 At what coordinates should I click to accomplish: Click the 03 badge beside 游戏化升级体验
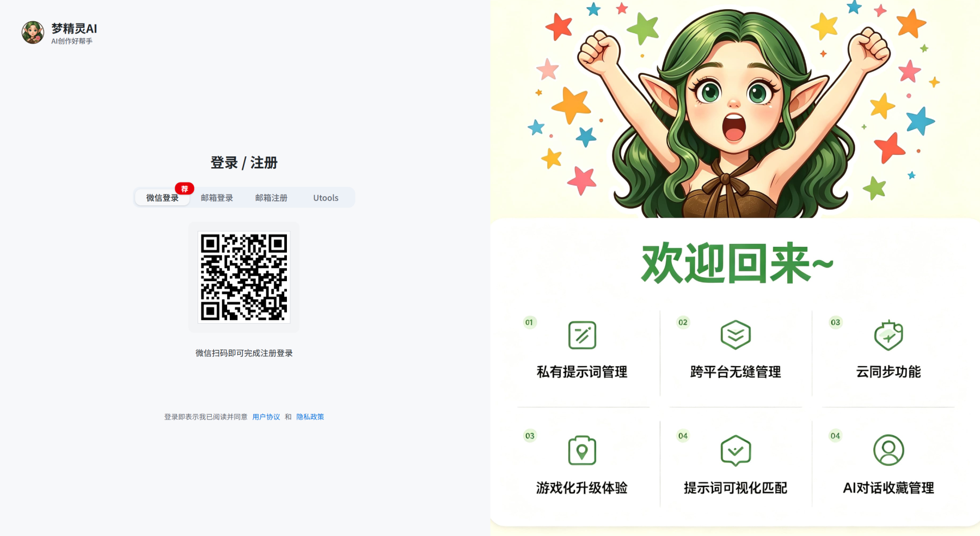[530, 436]
